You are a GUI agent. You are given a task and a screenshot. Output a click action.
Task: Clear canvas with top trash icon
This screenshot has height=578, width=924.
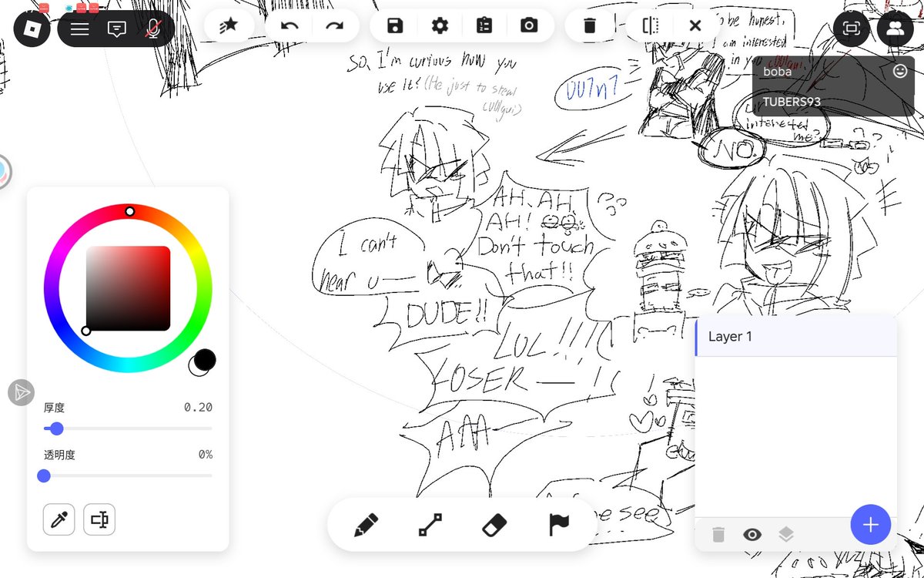click(x=590, y=25)
